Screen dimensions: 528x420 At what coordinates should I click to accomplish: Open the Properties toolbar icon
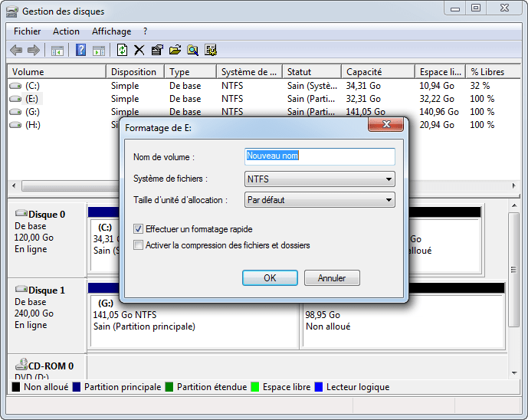pos(157,51)
